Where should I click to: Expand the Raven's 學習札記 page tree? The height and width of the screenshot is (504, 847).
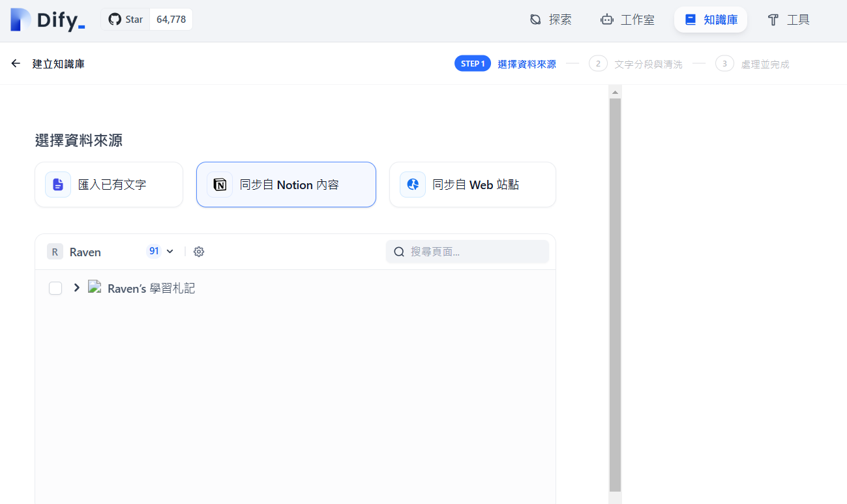[x=76, y=288]
